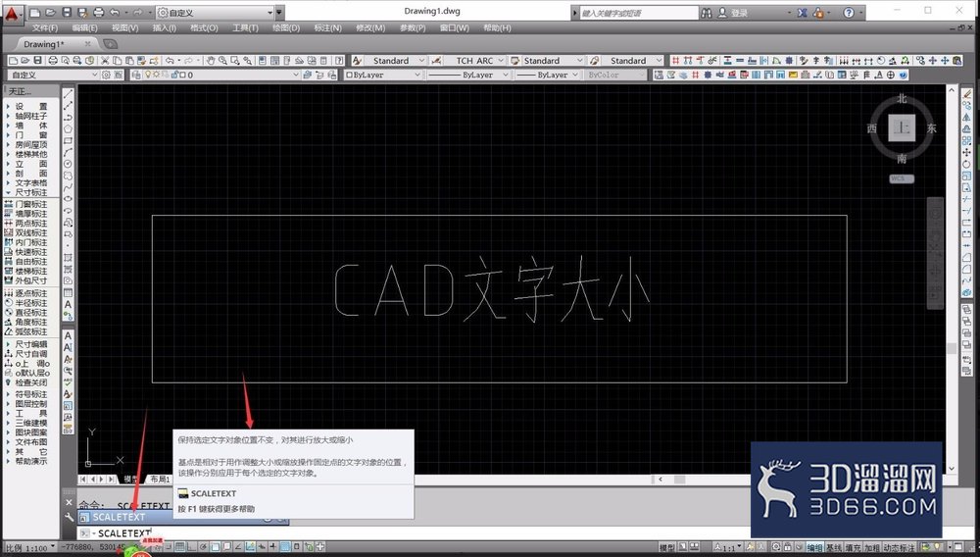Open the Help icon in title bar
Viewport: 980px width, 557px height.
tap(849, 13)
